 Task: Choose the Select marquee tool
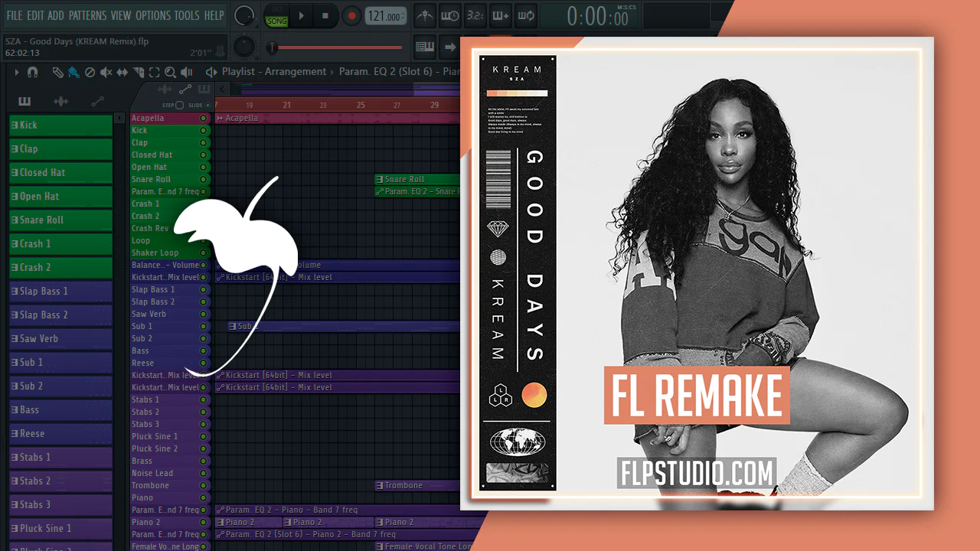154,72
